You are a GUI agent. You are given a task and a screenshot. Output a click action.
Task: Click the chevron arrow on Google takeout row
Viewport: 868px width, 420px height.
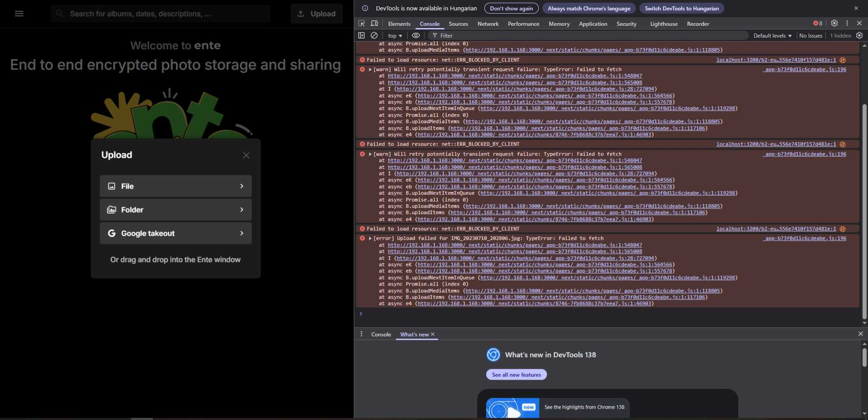point(242,233)
